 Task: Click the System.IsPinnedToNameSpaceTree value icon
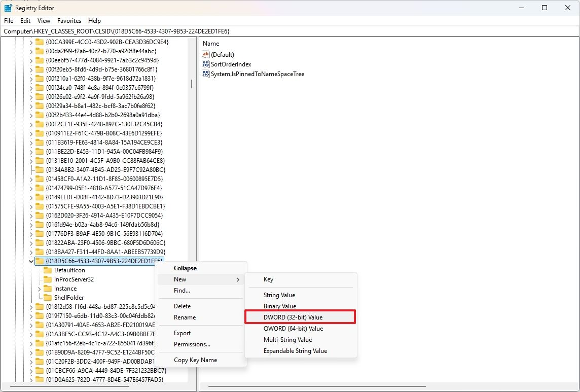(x=205, y=74)
